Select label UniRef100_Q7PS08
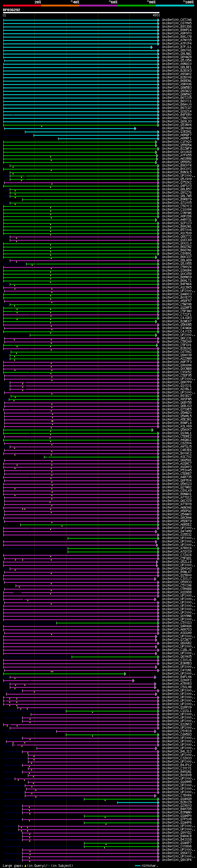 pos(177,819)
